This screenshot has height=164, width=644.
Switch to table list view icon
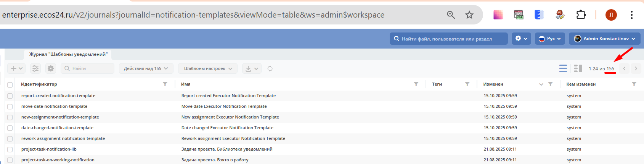(563, 68)
